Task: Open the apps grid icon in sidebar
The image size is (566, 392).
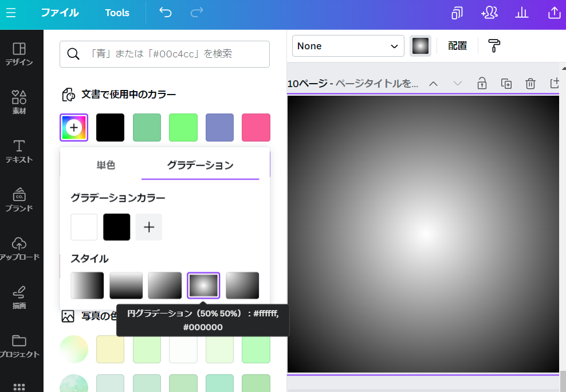Action: tap(19, 387)
